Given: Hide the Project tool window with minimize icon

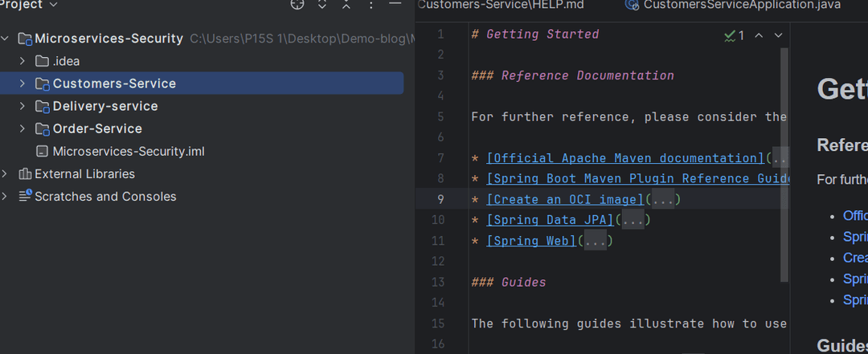Looking at the screenshot, I should 395,5.
